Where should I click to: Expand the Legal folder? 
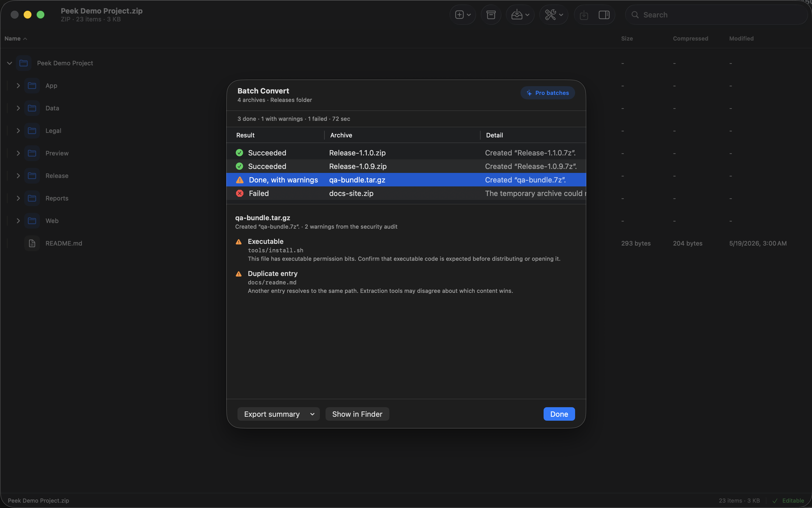click(18, 130)
